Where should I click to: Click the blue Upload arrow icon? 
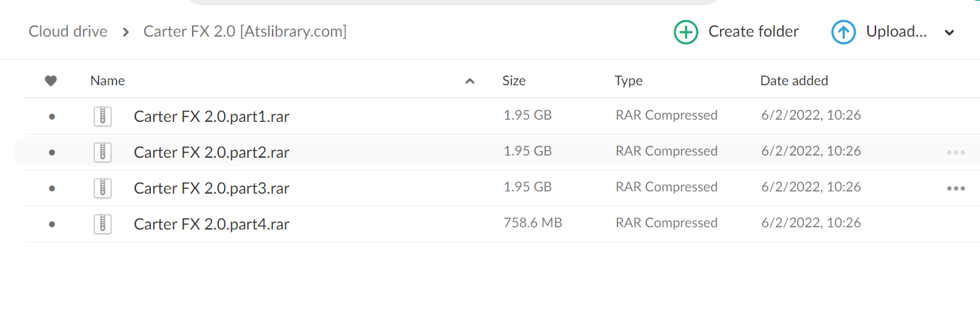843,32
